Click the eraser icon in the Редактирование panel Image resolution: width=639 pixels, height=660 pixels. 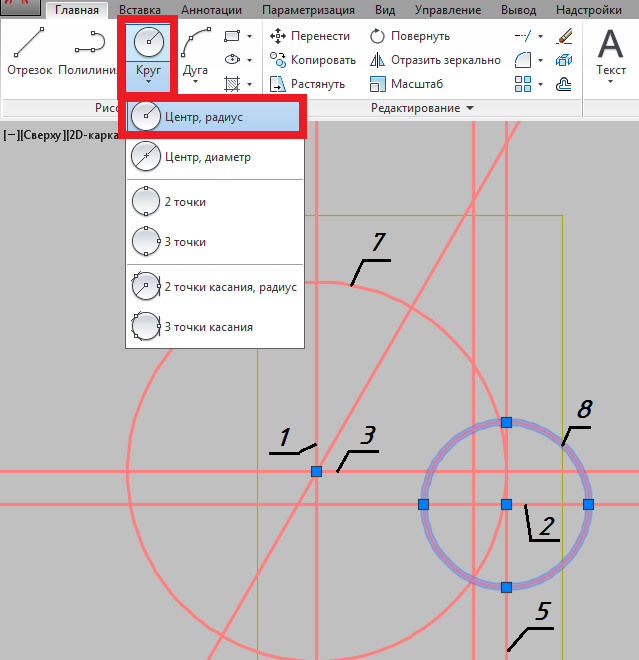click(565, 36)
